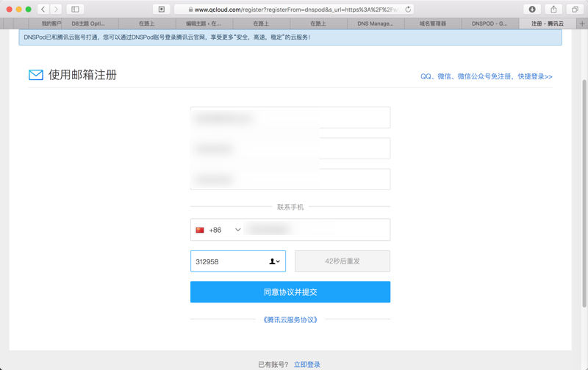Open the Safari downloads list
Screen dimensions: 588x370
[532, 10]
